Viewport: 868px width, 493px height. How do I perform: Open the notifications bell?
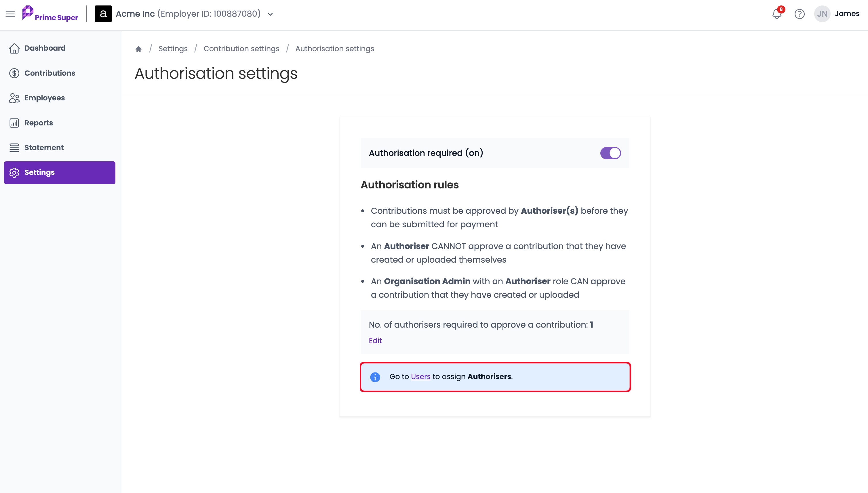[x=777, y=14]
